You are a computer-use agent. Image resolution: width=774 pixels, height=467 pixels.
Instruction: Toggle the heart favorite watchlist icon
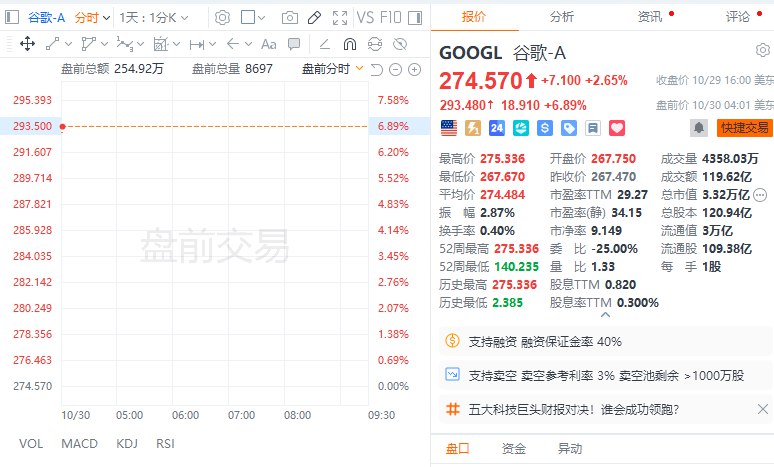(617, 128)
